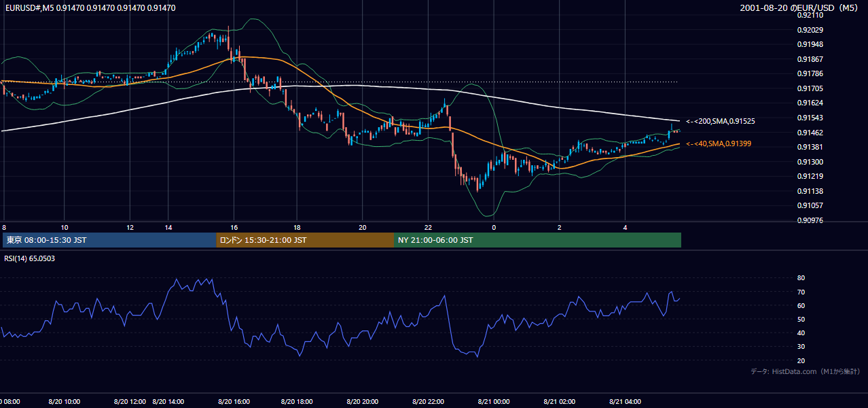Click the RSI scale value 40
Viewport: 868px width, 408px height.
click(x=801, y=333)
